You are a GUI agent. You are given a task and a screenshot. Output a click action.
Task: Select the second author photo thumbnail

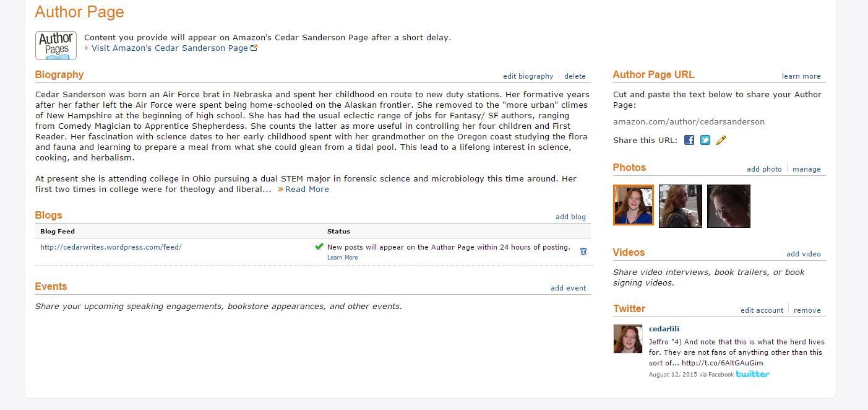coord(680,206)
